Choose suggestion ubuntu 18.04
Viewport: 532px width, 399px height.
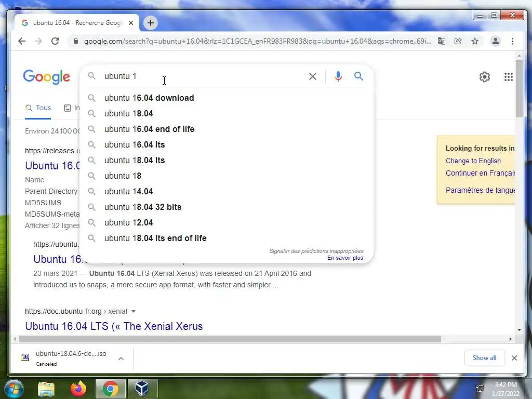(227, 114)
